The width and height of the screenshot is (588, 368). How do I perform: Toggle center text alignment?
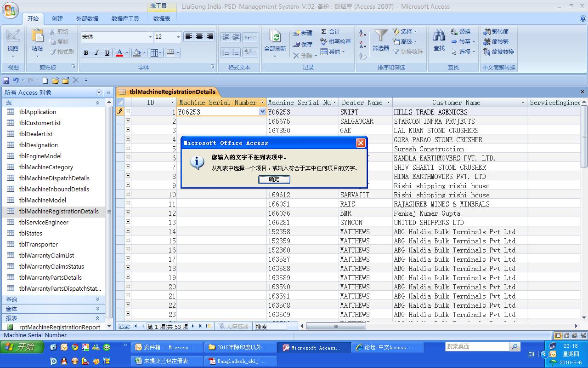[199, 36]
